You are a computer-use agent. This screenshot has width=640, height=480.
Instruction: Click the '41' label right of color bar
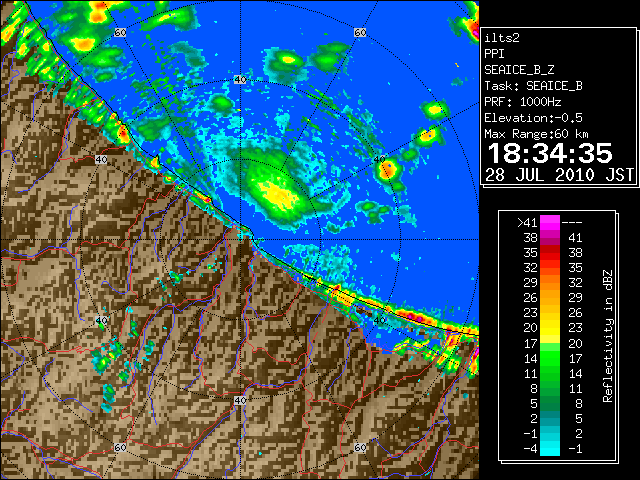[x=575, y=238]
